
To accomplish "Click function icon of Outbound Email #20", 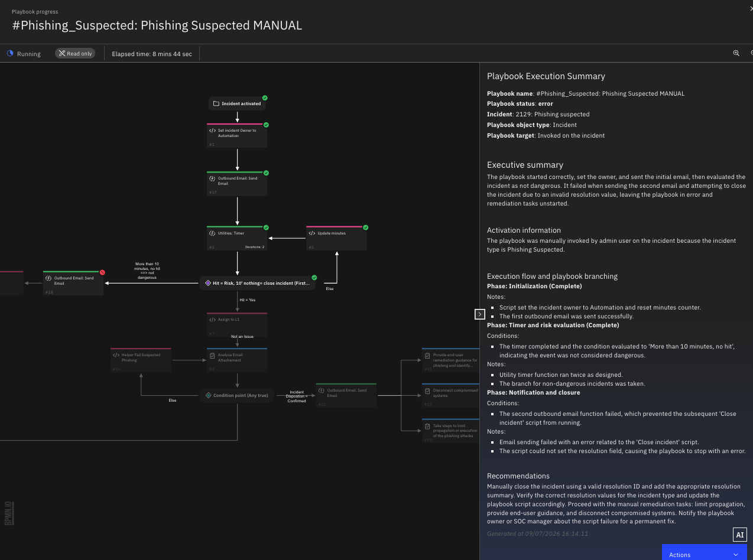I will pyautogui.click(x=321, y=390).
